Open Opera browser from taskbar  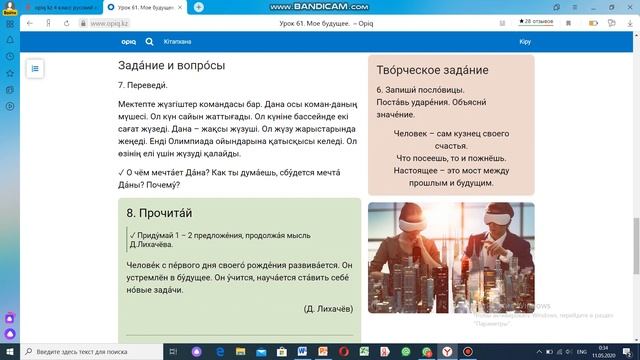click(x=344, y=351)
